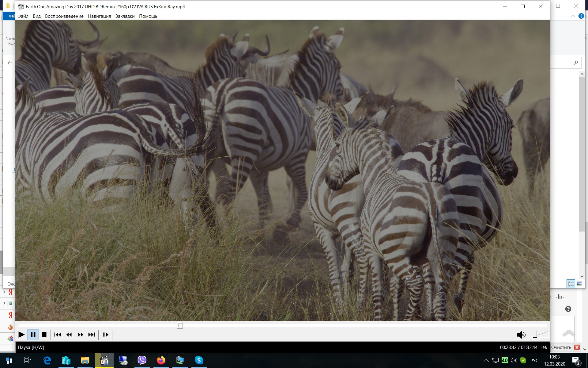This screenshot has height=368, width=588.
Task: Open the Файл menu
Action: tap(23, 16)
